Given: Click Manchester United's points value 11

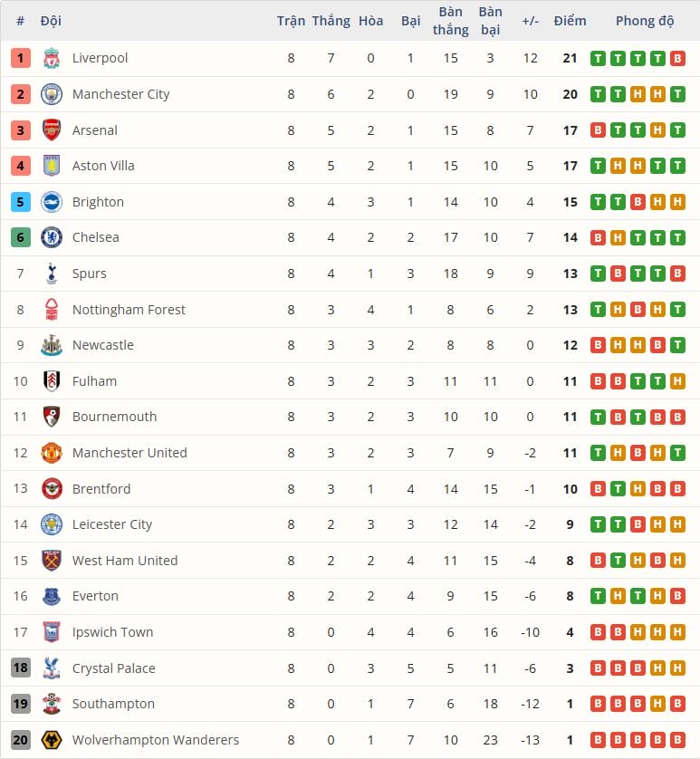Looking at the screenshot, I should [x=570, y=453].
